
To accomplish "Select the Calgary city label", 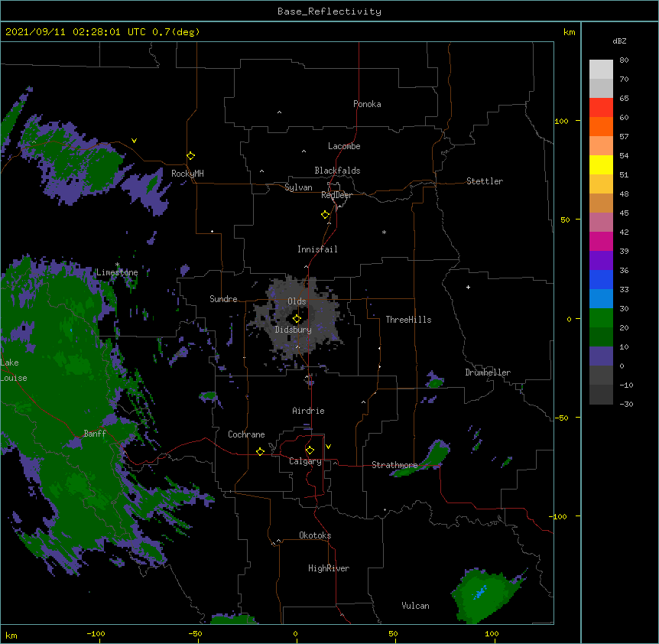I will click(x=305, y=461).
